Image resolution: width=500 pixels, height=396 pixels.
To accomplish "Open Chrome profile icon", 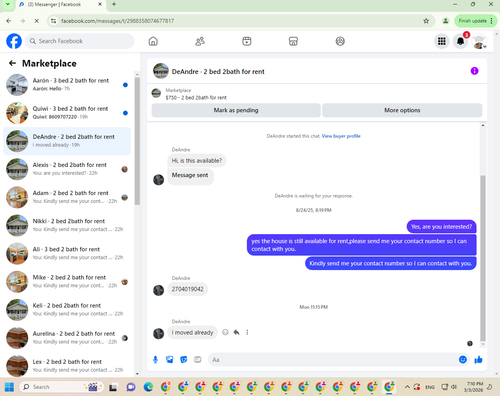I will tap(445, 21).
